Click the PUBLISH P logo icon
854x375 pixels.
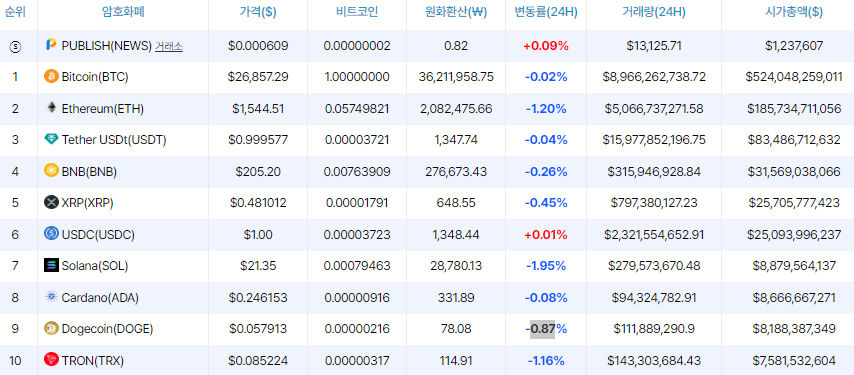pos(51,45)
